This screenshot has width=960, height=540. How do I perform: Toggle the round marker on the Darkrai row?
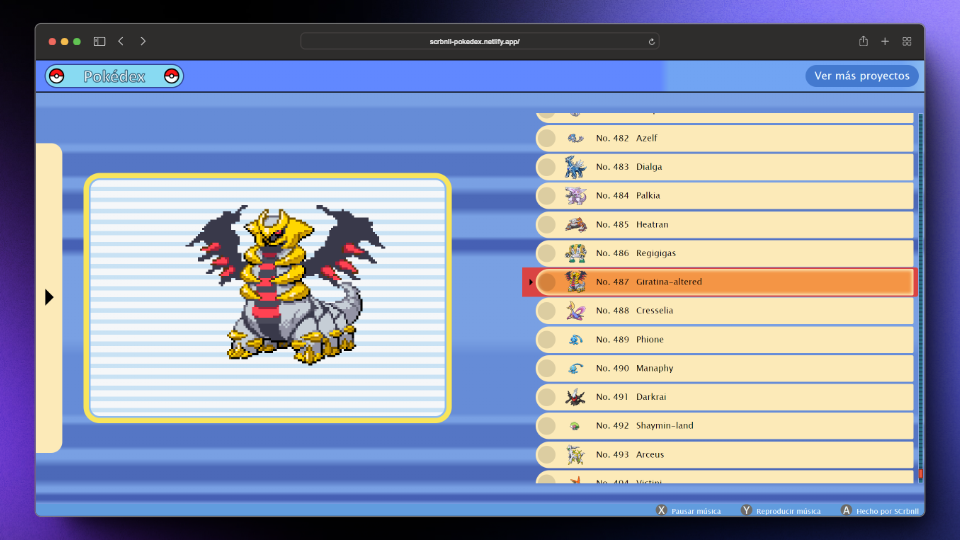pos(547,397)
